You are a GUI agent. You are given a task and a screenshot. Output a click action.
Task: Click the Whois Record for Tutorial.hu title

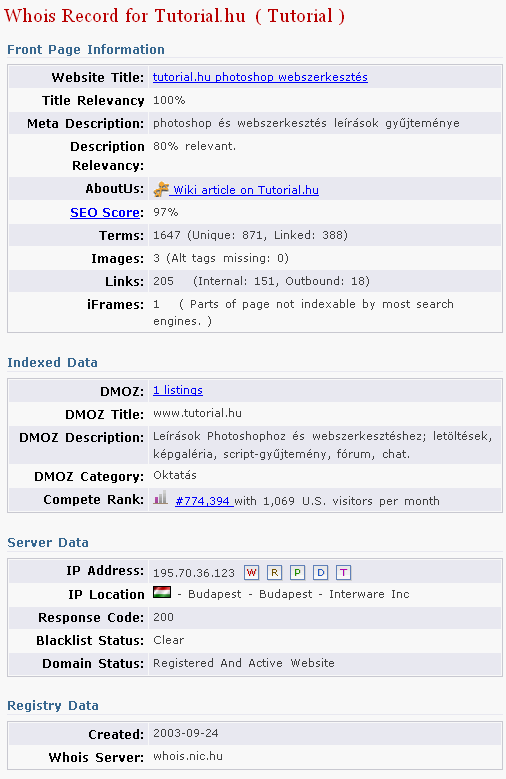(174, 16)
